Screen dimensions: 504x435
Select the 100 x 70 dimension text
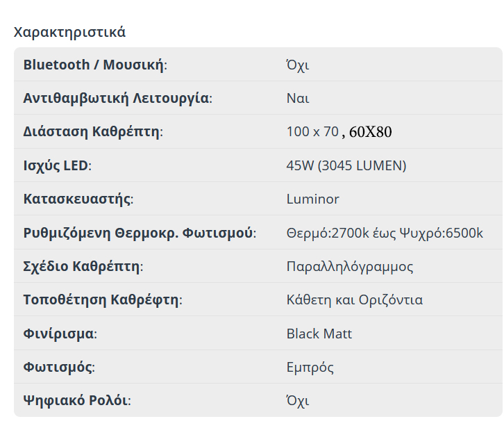coord(312,131)
